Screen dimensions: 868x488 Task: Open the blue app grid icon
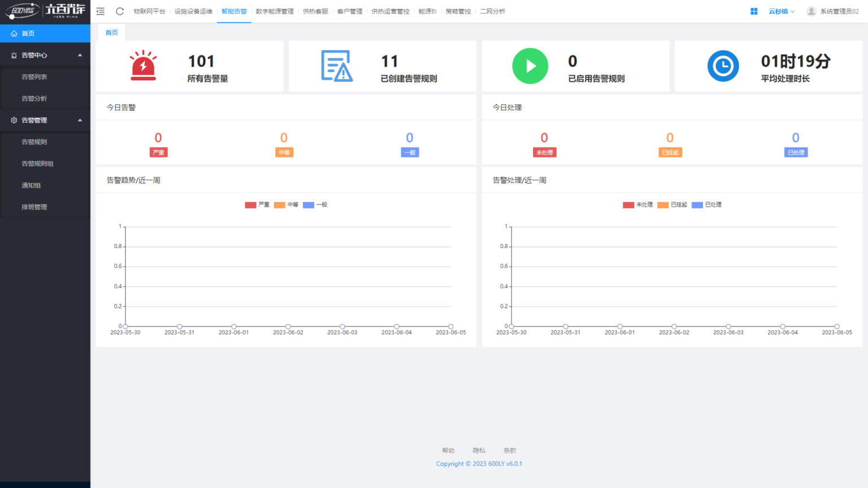[x=754, y=11]
